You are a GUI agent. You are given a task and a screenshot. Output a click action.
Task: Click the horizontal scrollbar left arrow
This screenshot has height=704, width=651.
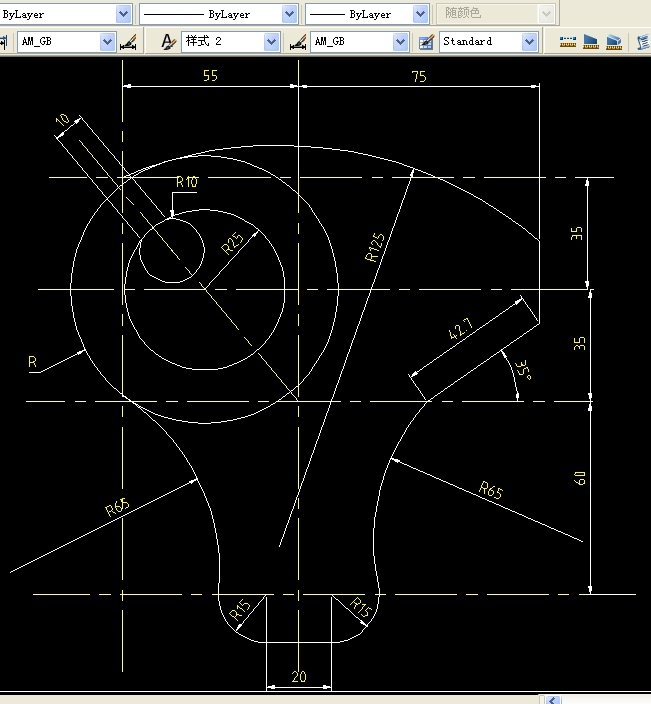click(x=554, y=700)
